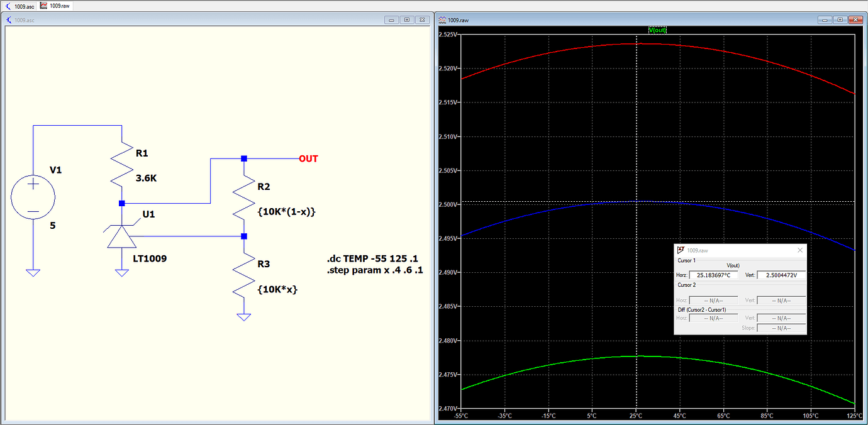The height and width of the screenshot is (425, 868).
Task: Click the ground symbol below V1
Action: [33, 272]
